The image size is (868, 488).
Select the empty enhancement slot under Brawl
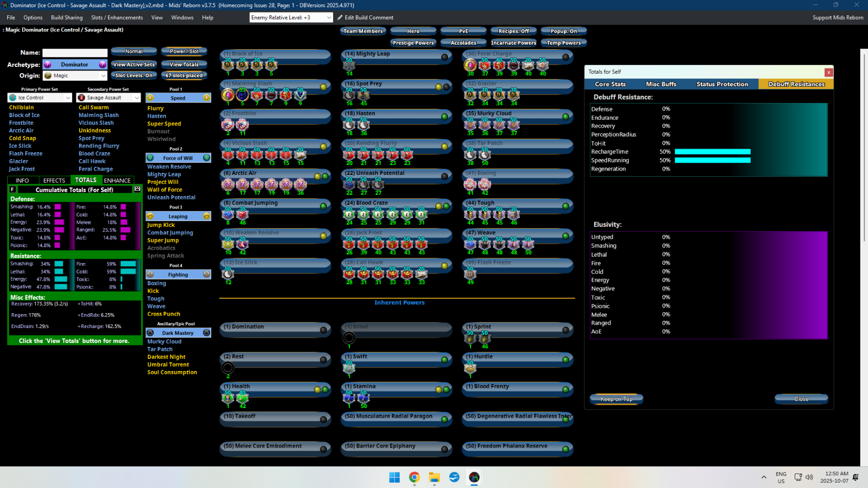click(x=349, y=338)
